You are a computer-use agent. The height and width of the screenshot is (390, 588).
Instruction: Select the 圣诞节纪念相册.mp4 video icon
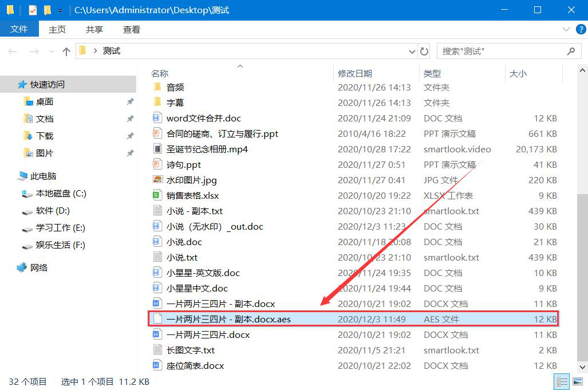157,149
